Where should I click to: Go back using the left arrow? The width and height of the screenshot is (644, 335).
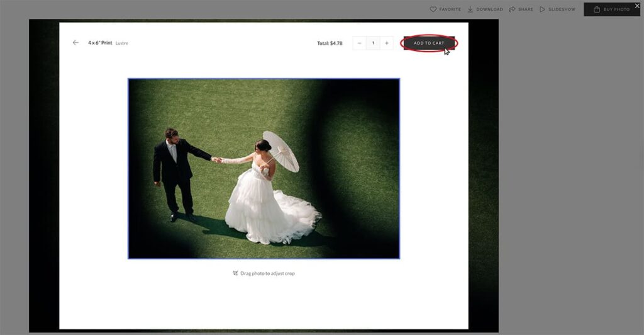click(75, 43)
